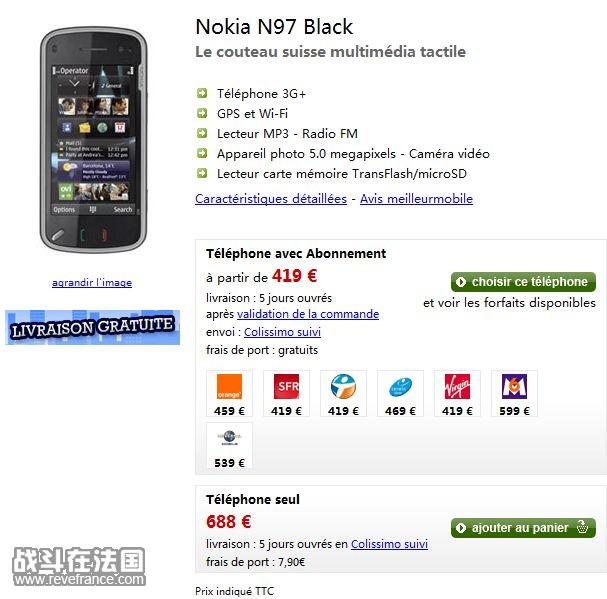
Task: Add the phone with ajouter au panier
Action: 523,527
